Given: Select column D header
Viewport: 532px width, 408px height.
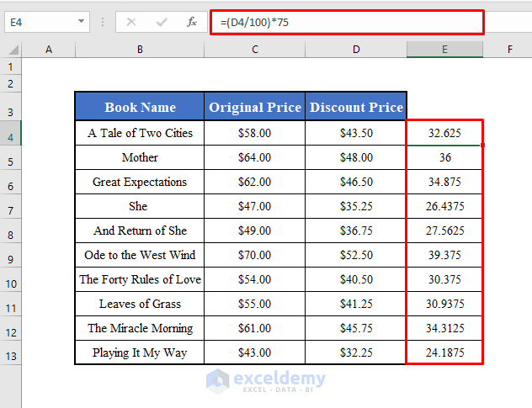Looking at the screenshot, I should 356,50.
